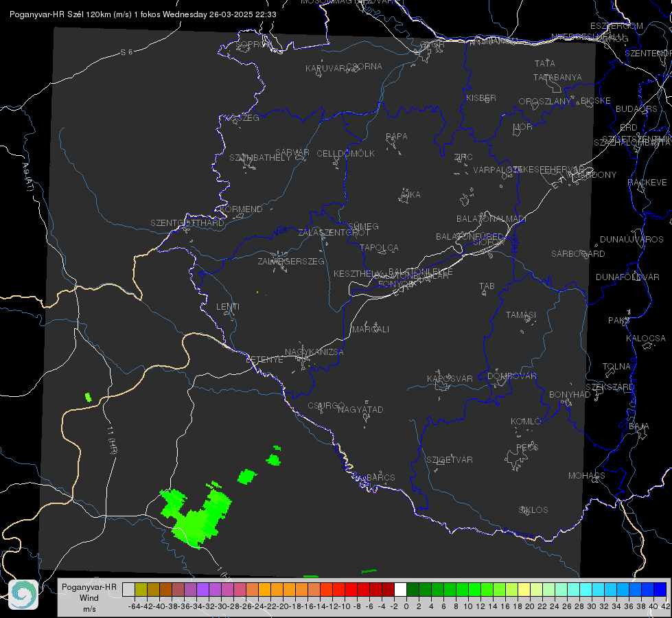Click the 'S 6' road label

click(x=126, y=52)
